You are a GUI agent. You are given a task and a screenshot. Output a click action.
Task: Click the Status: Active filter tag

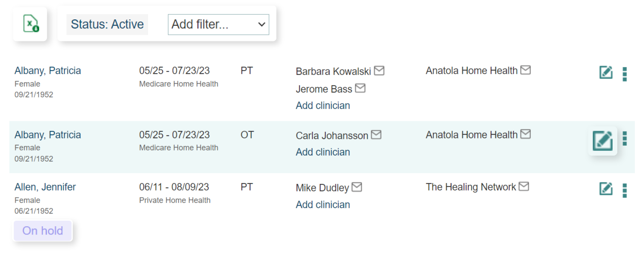point(107,25)
